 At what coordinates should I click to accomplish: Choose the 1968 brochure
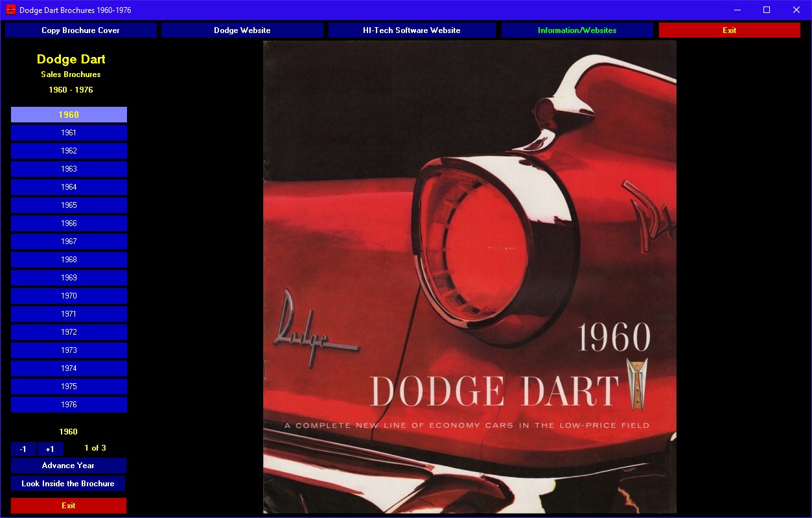(x=69, y=260)
